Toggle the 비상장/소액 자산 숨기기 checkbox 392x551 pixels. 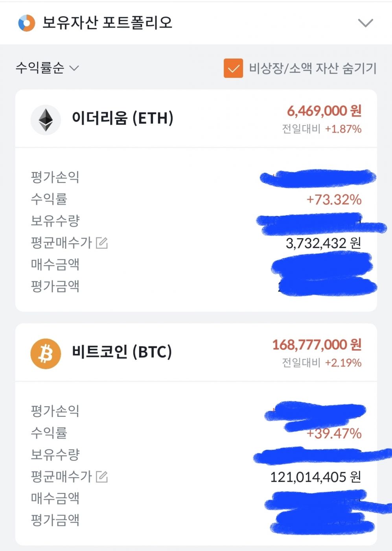[x=233, y=68]
